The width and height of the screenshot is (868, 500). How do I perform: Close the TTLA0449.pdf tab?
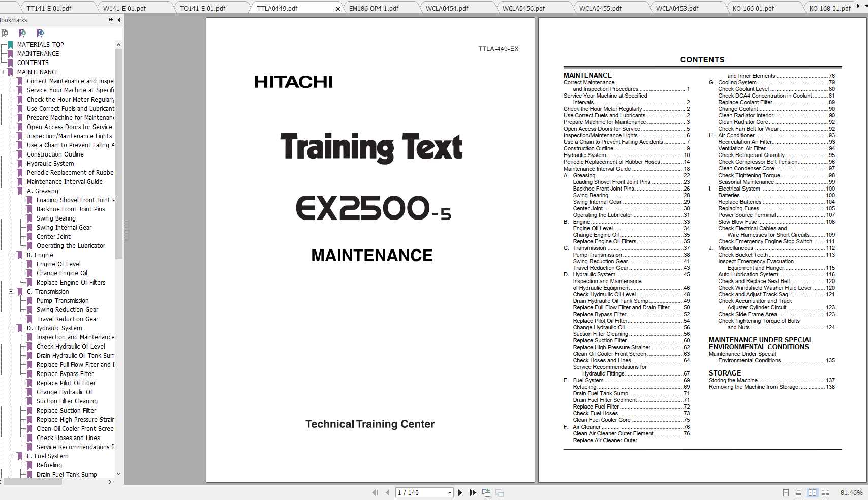pos(337,8)
